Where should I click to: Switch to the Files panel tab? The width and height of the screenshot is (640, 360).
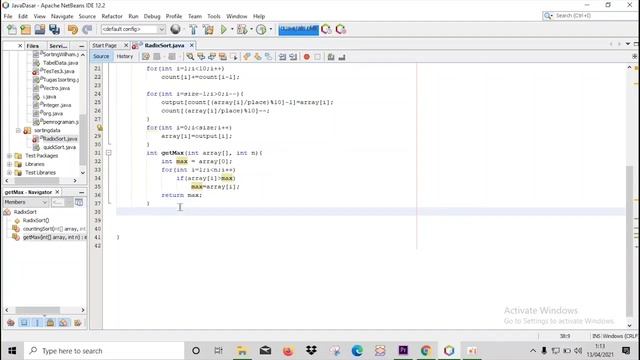click(33, 46)
